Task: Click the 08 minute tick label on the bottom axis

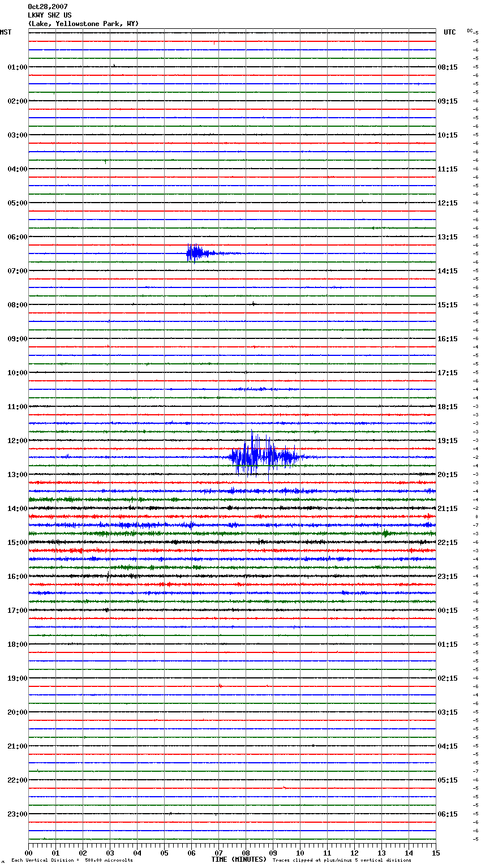Action: point(246,853)
